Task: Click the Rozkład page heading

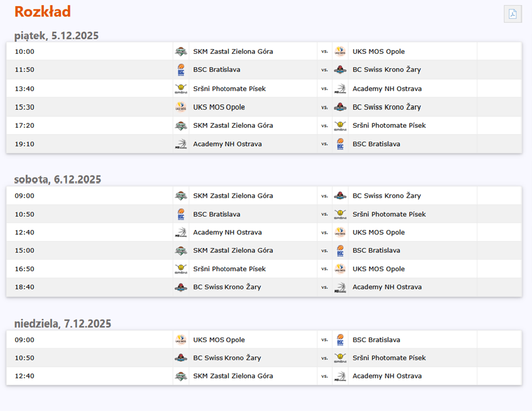Action: point(43,11)
